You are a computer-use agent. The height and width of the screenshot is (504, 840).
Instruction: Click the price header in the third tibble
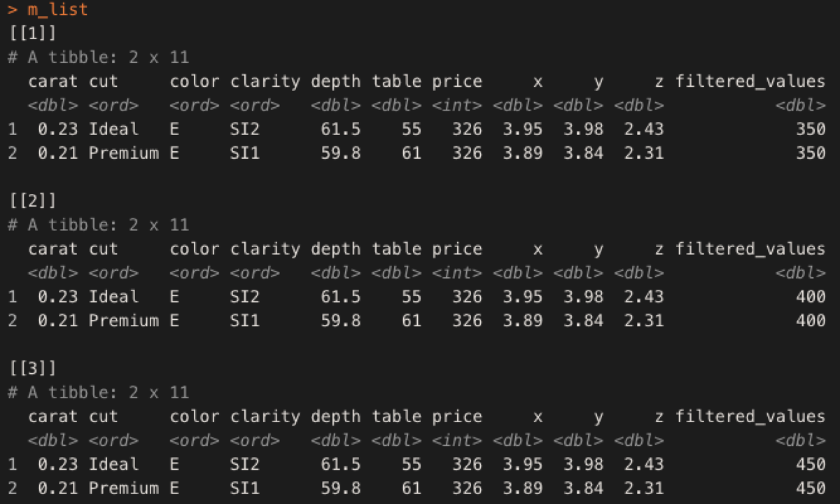[457, 416]
